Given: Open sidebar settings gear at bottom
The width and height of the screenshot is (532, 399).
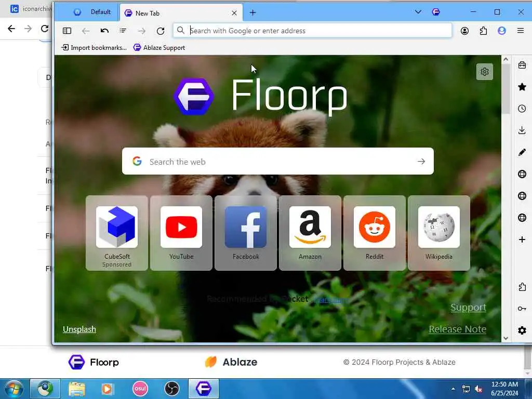Looking at the screenshot, I should point(522,330).
